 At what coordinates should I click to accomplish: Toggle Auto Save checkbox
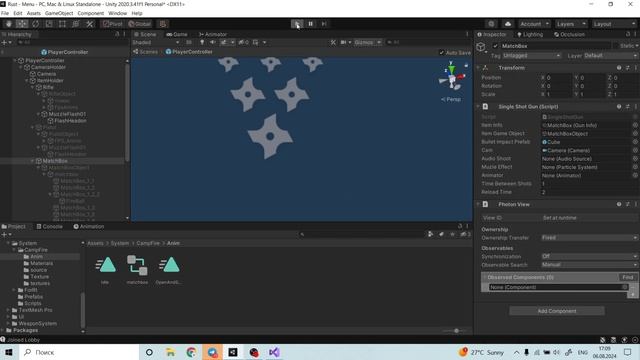pyautogui.click(x=441, y=53)
